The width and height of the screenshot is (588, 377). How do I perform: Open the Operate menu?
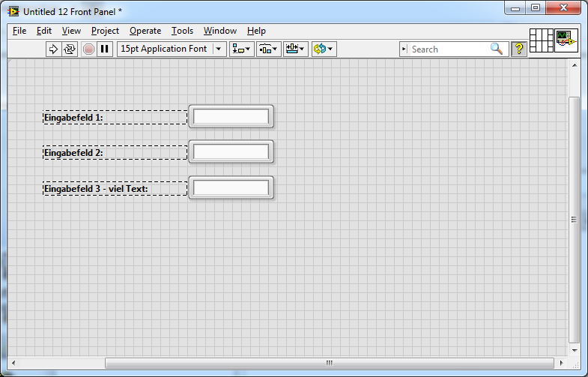[145, 31]
